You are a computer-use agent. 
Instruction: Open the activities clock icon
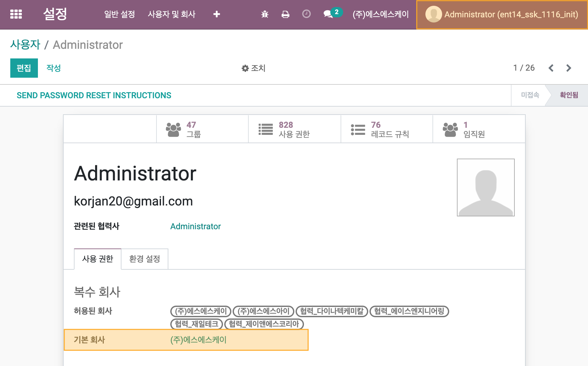[307, 14]
